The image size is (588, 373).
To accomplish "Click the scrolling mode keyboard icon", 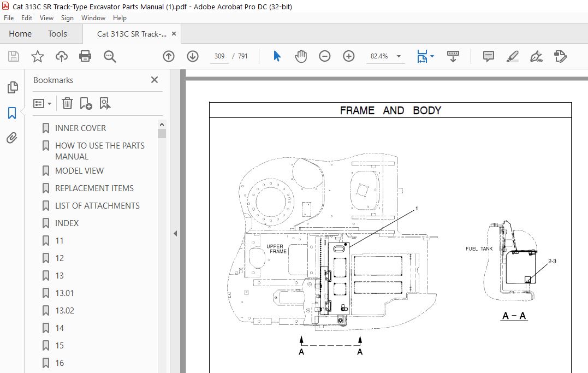I will (x=453, y=56).
